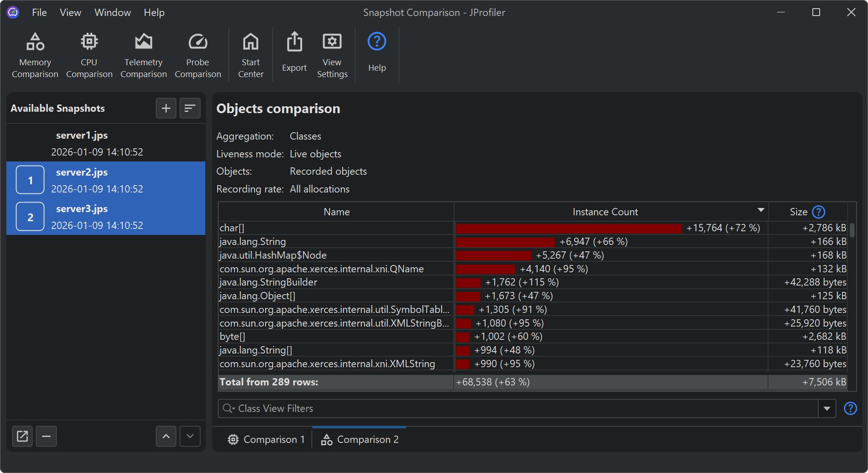Click into the Class View Filters field
Viewport: 868px width, 473px height.
point(525,409)
